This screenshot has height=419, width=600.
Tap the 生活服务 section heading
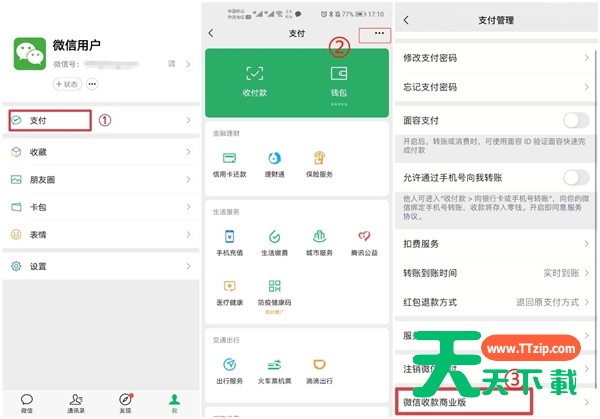pyautogui.click(x=226, y=212)
